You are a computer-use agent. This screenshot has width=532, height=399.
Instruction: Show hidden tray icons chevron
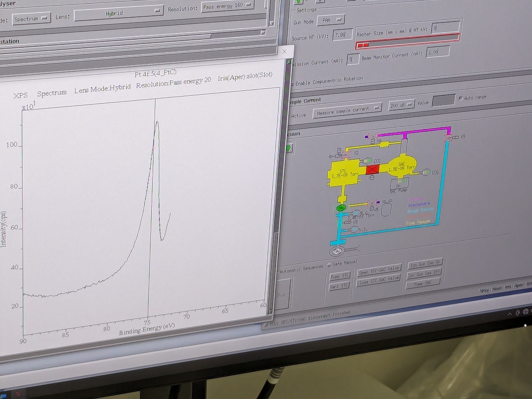coord(510,314)
